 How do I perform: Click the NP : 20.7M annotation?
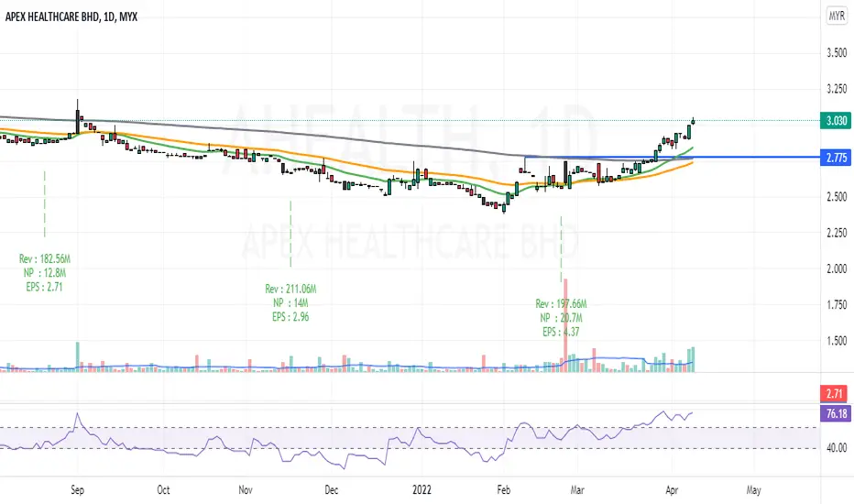(x=561, y=318)
